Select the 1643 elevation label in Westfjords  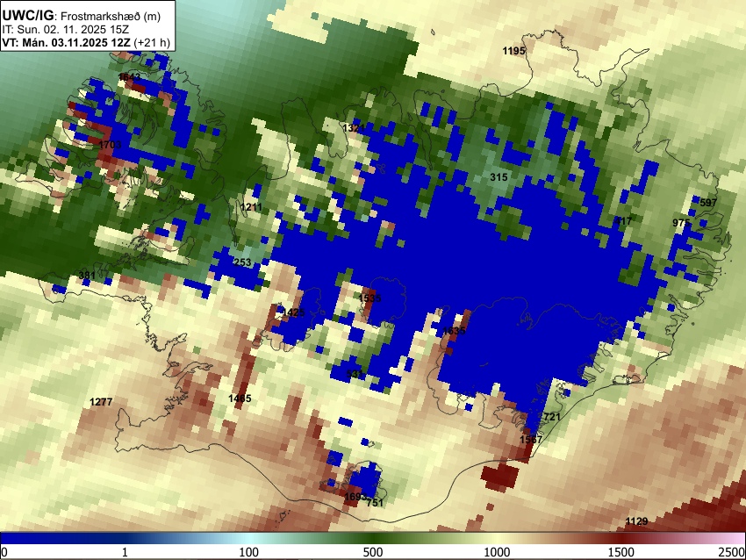(129, 77)
